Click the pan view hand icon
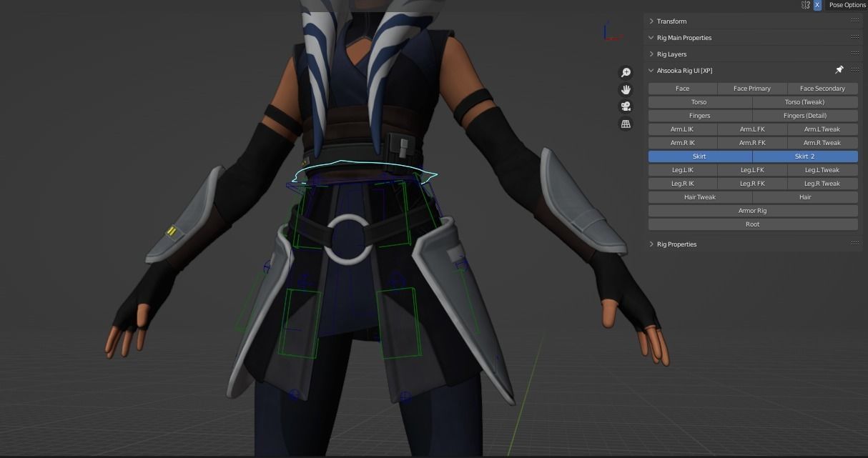The width and height of the screenshot is (868, 458). click(626, 89)
